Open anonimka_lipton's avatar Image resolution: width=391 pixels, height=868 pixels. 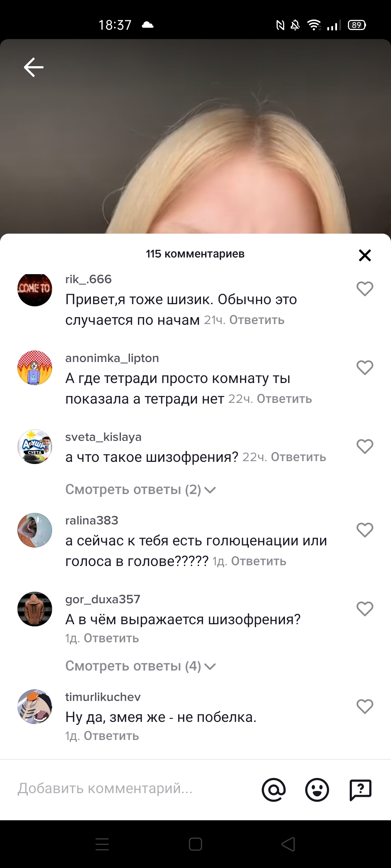tap(35, 368)
